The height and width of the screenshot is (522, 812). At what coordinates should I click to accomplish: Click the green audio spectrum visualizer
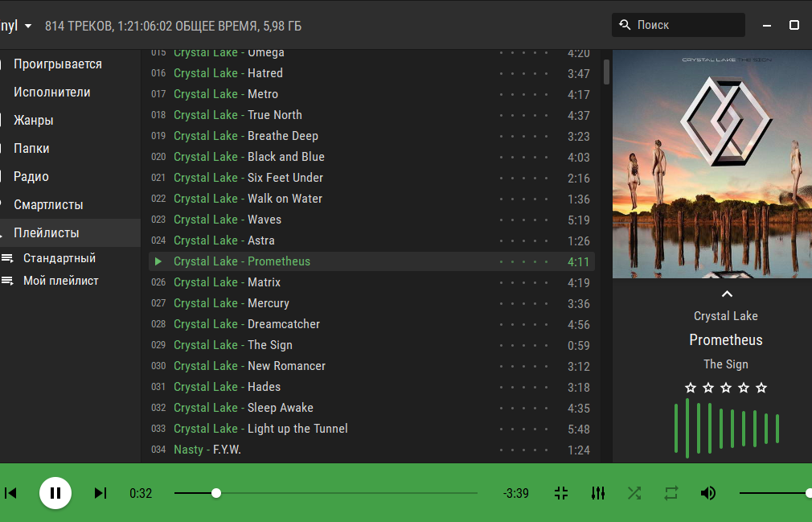coord(727,428)
